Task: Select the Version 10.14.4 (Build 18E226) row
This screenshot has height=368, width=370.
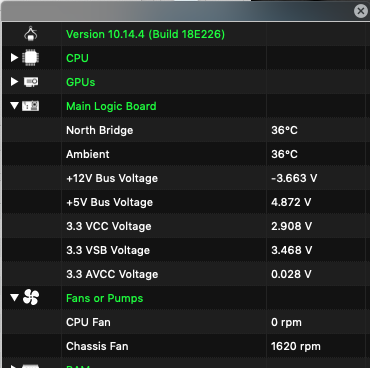Action: (185, 34)
